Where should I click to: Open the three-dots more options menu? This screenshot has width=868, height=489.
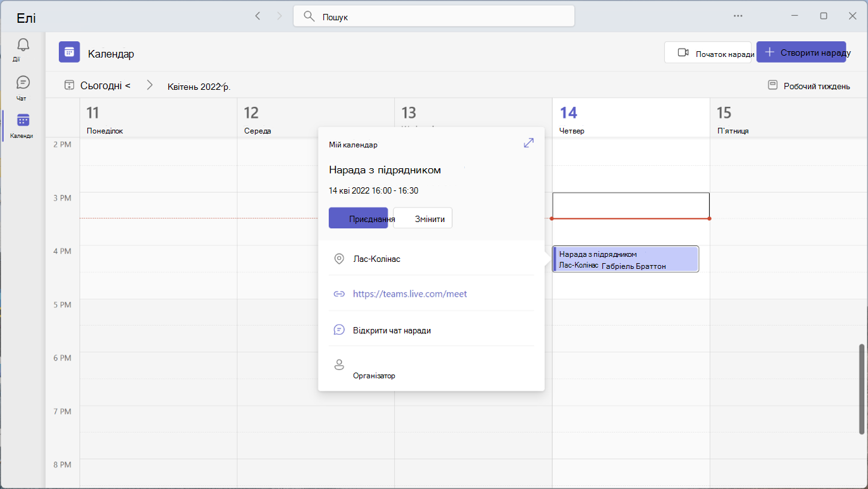738,16
